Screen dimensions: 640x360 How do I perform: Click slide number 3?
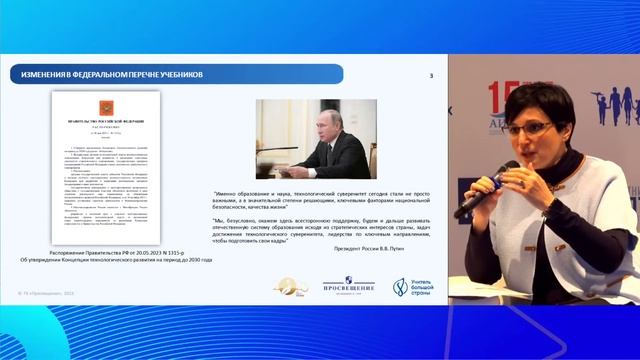tap(431, 76)
